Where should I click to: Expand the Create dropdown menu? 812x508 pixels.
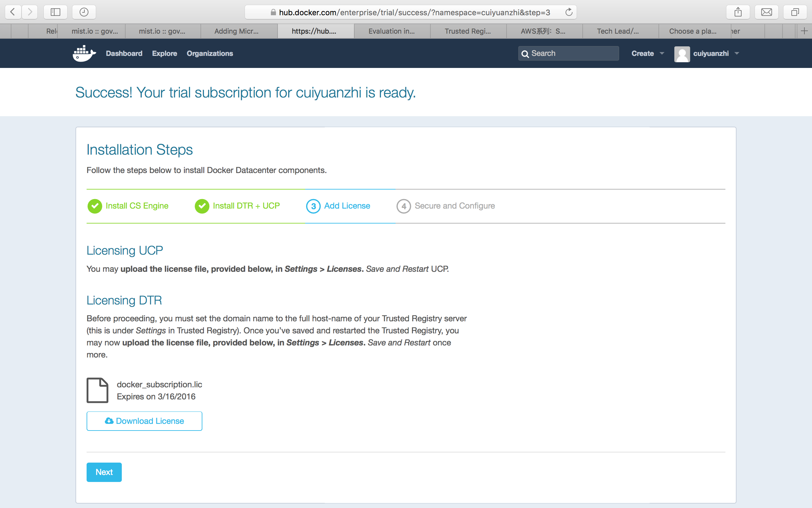(648, 53)
